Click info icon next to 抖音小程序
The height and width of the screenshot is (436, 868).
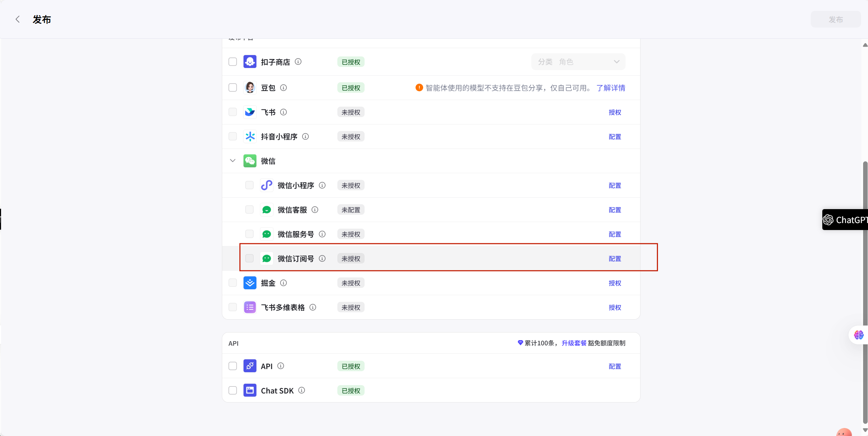(305, 137)
